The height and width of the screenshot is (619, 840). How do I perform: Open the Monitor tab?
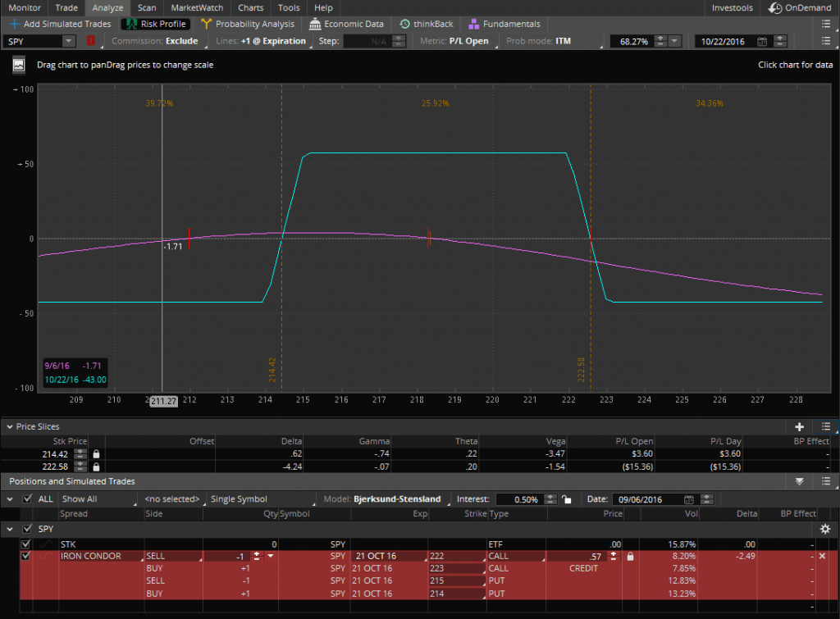click(24, 7)
